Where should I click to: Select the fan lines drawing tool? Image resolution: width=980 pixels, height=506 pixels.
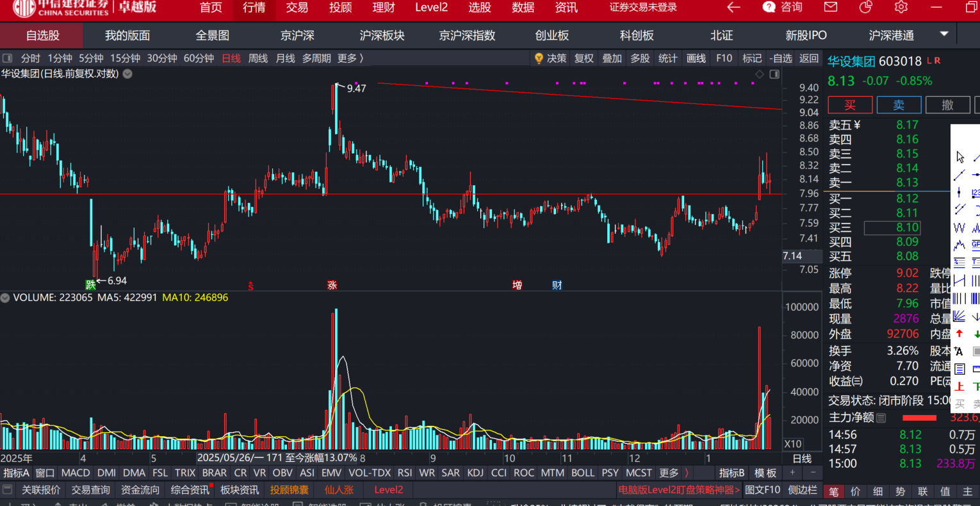click(x=960, y=316)
